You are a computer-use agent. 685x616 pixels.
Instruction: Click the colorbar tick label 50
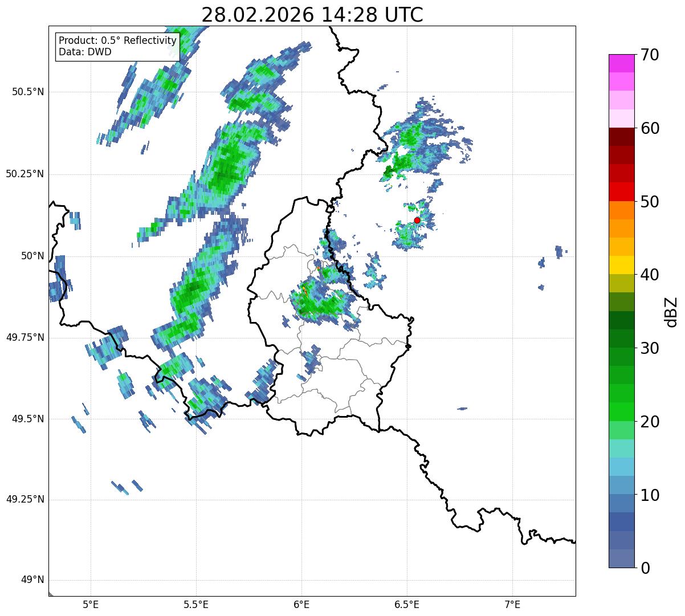(650, 202)
